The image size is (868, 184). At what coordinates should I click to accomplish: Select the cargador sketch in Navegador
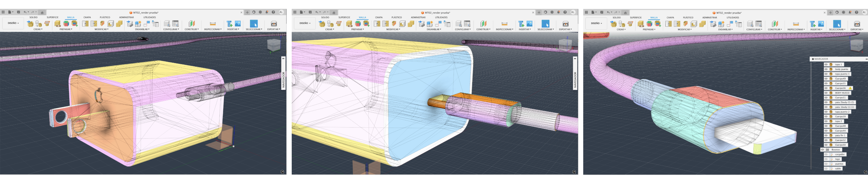click(x=839, y=154)
